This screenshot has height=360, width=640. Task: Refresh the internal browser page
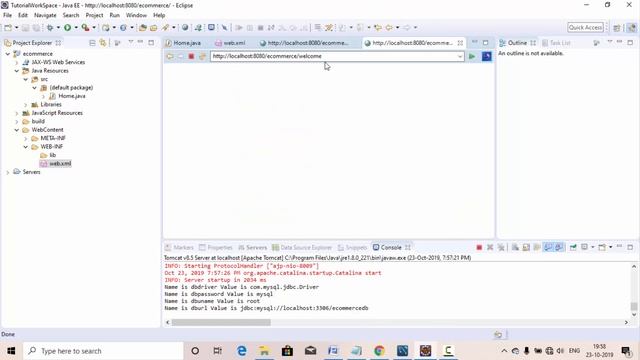[x=202, y=56]
